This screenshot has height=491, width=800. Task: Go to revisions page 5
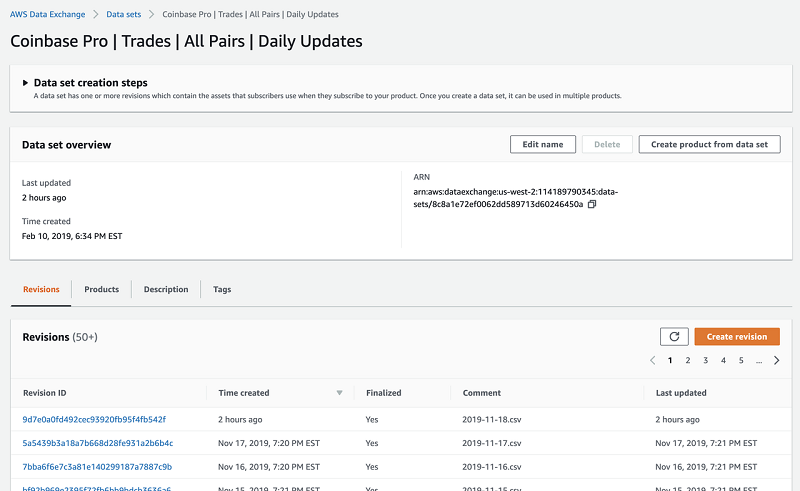(741, 360)
